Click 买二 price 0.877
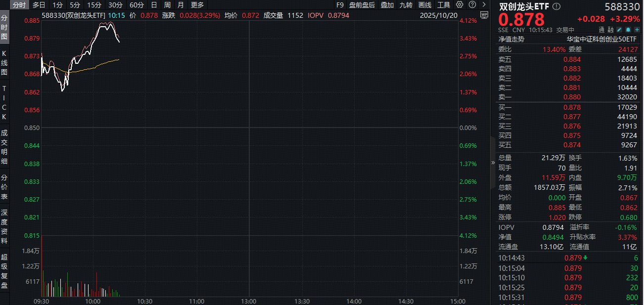 pyautogui.click(x=572, y=117)
